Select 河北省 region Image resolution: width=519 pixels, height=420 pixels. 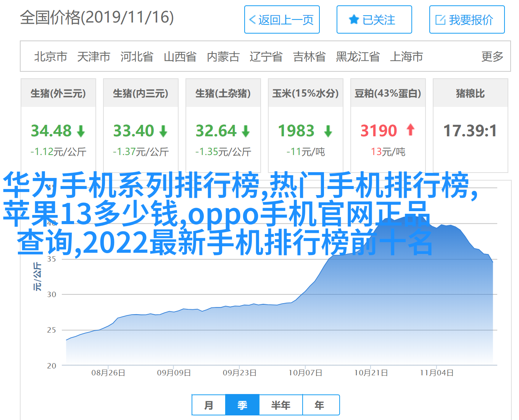[137, 57]
